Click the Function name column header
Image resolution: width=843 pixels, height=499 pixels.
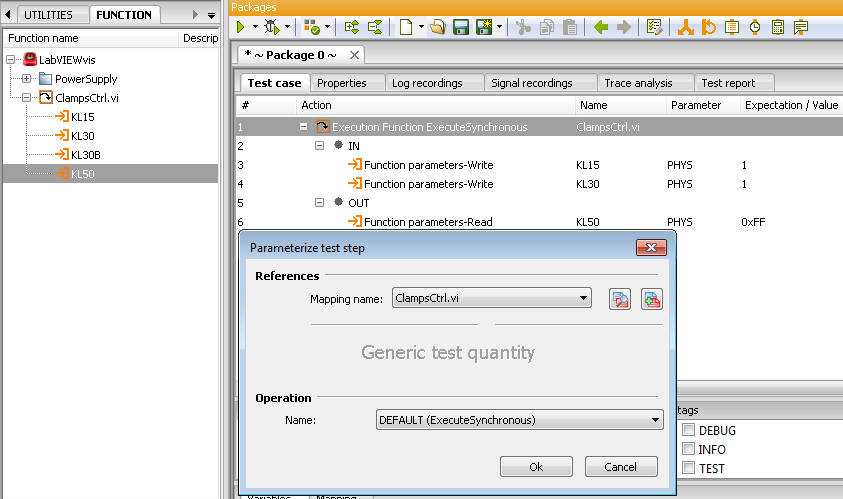coord(91,38)
